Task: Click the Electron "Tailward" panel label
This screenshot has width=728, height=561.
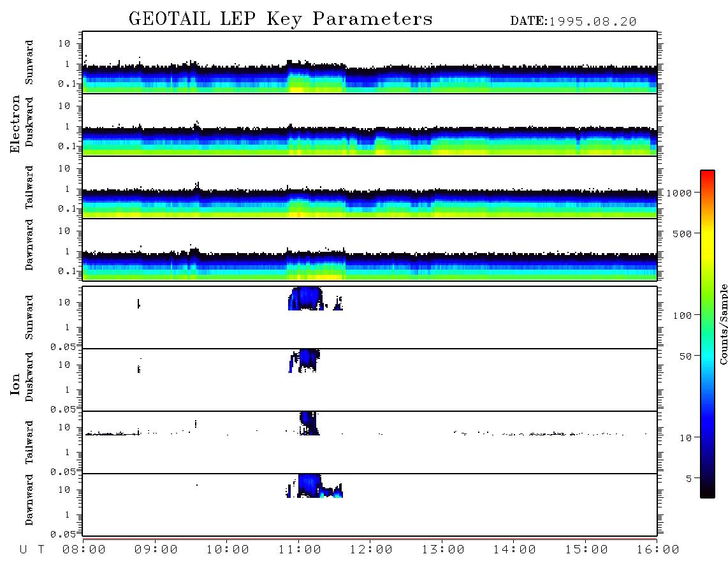Action: pos(29,187)
